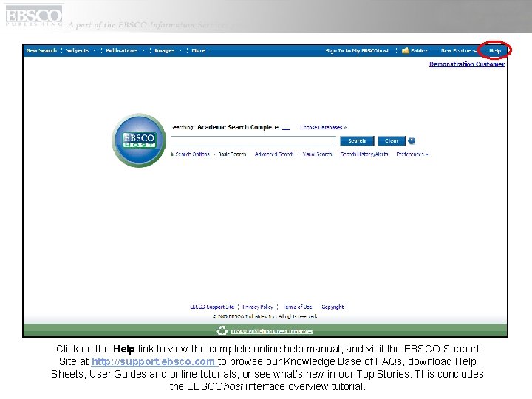
Task: Open the Subjects menu
Action: (x=77, y=50)
